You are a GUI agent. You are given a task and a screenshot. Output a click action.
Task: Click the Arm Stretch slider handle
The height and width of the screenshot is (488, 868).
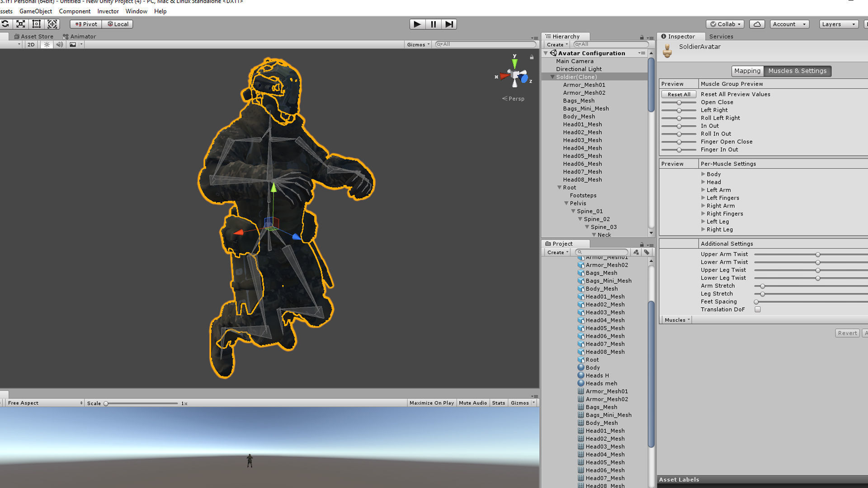[763, 286]
